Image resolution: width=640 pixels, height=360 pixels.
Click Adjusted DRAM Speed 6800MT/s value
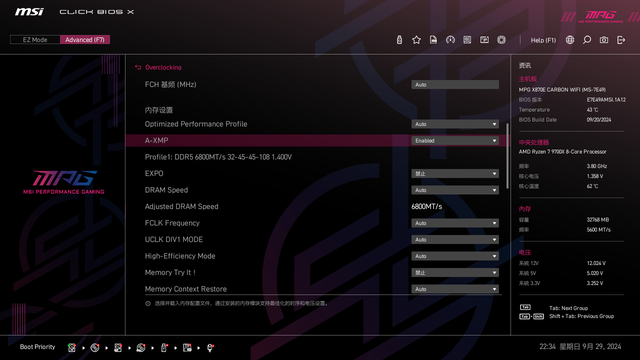[x=427, y=207]
